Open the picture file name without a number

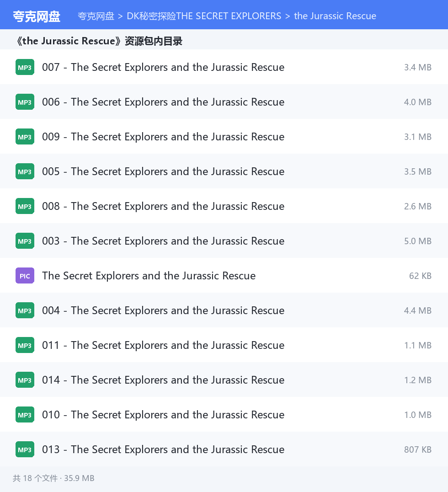pos(149,276)
